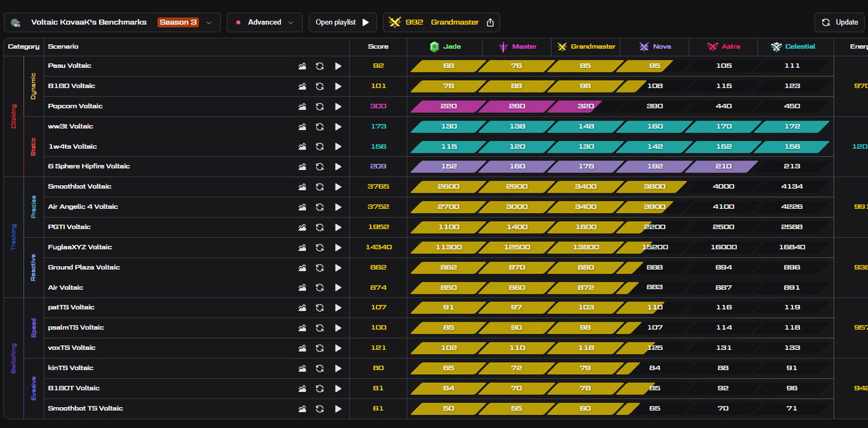Play the PGTI Voltaic scenario

pyautogui.click(x=338, y=227)
